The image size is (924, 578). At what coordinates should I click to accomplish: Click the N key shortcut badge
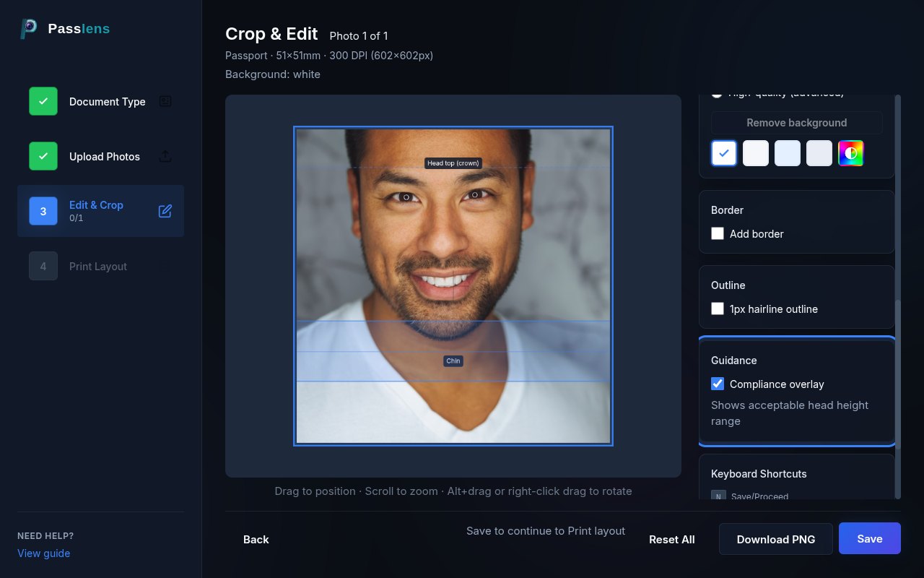[718, 496]
